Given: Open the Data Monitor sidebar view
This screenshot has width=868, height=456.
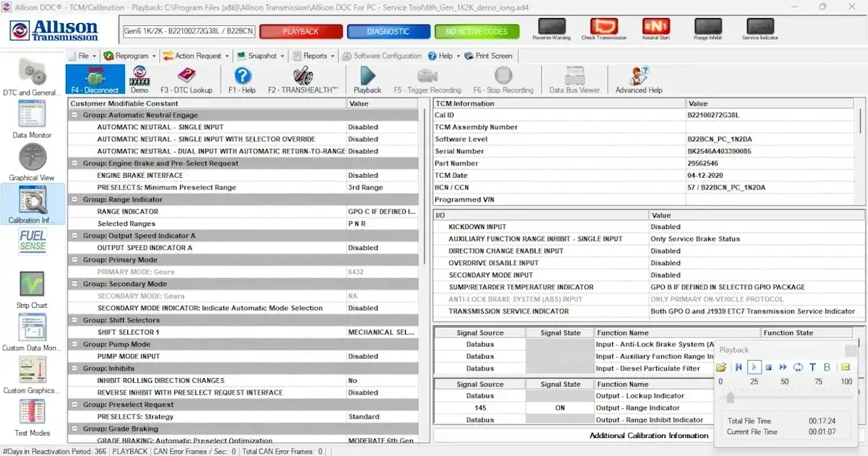Looking at the screenshot, I should pyautogui.click(x=32, y=119).
